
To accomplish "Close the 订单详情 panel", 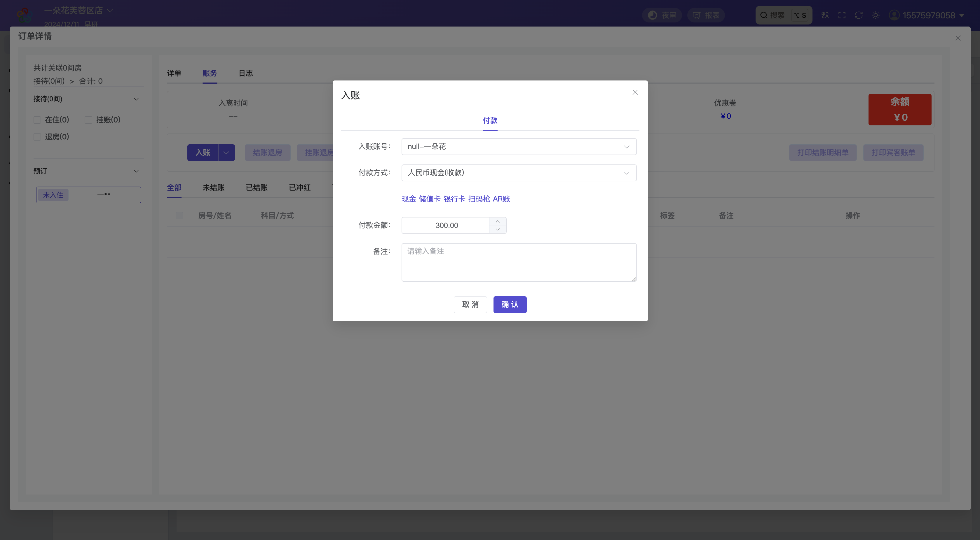I will [x=958, y=38].
